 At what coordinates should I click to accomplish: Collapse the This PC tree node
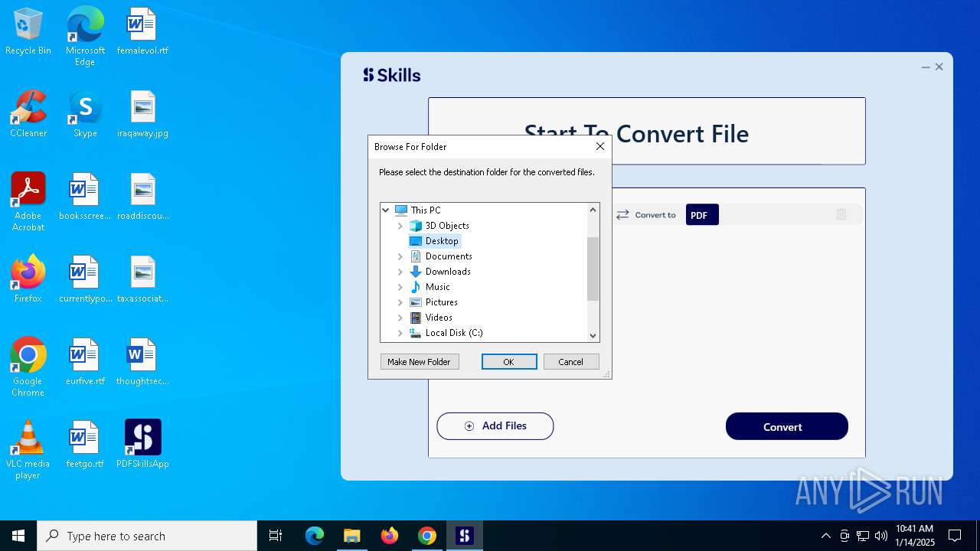[386, 210]
